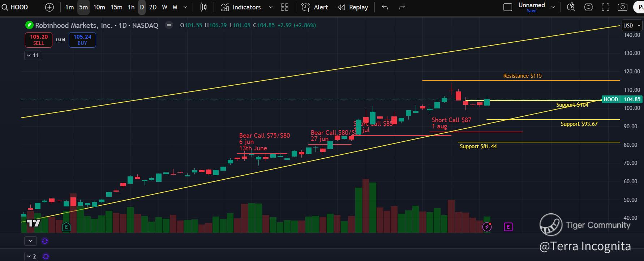Select the daily D timeframe
The height and width of the screenshot is (261, 644).
click(142, 7)
